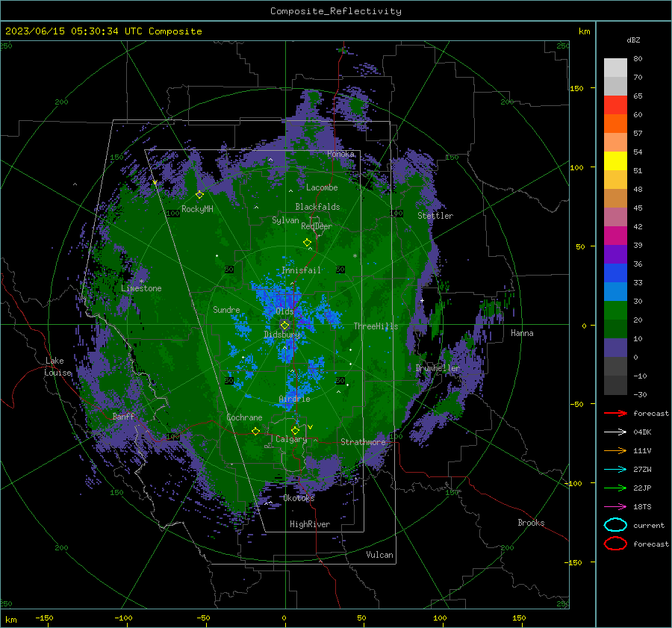Pick the darkest gray -10 dBZ swatch
Viewport: 672px width, 628px height.
[615, 385]
